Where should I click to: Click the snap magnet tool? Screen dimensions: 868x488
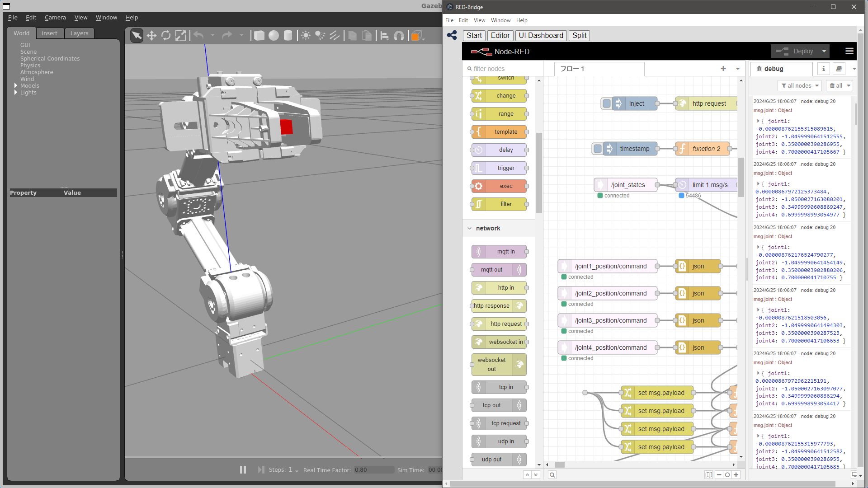click(x=399, y=36)
